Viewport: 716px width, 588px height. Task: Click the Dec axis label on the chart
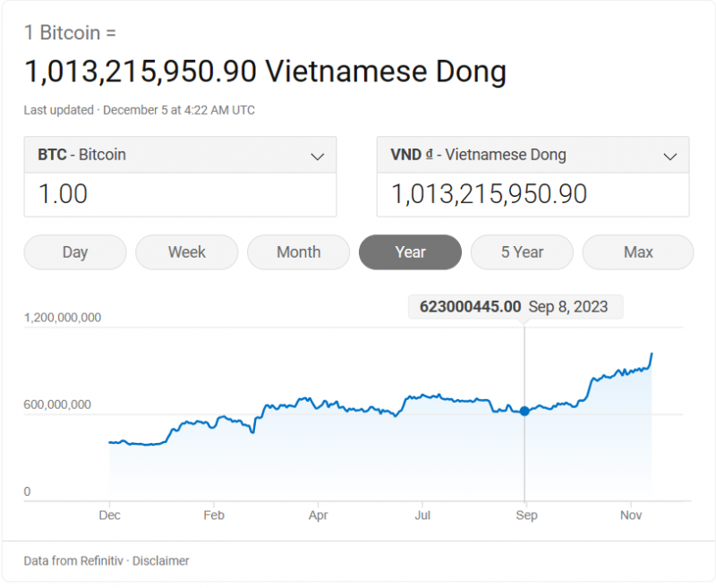pos(109,516)
